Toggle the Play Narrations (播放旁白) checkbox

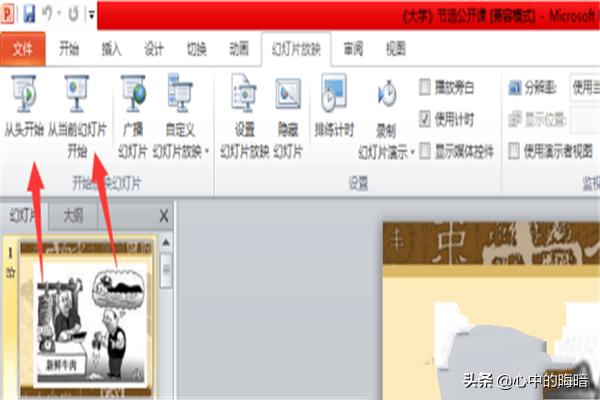426,87
